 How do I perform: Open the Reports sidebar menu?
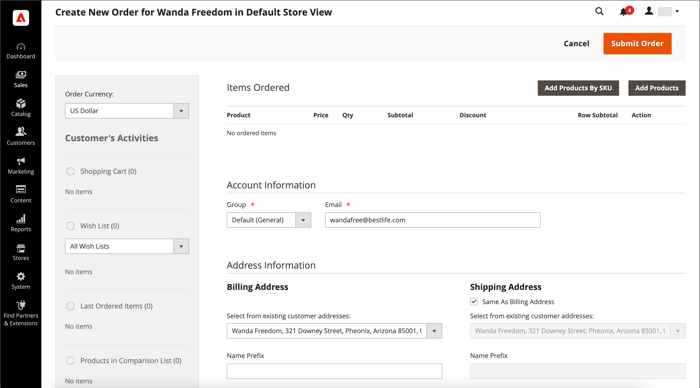pyautogui.click(x=21, y=224)
